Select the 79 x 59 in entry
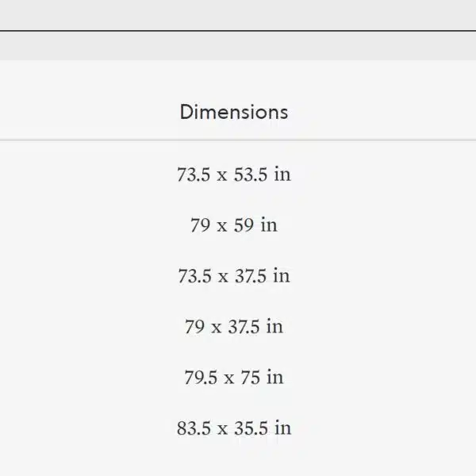This screenshot has height=476, width=476. tap(234, 225)
